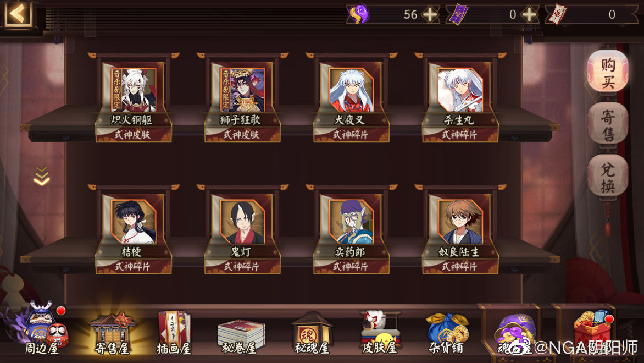Open the 皮肤屋 skin shop
Image resolution: width=644 pixels, height=363 pixels.
(380, 332)
